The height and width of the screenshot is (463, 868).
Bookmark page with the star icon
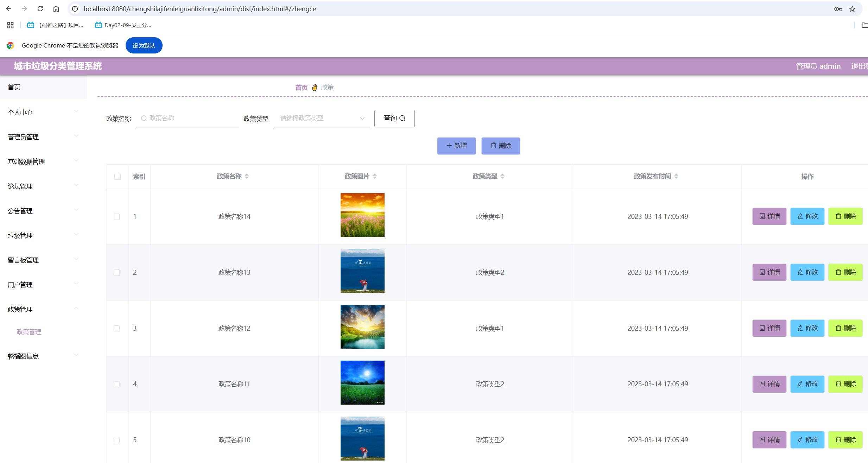click(852, 9)
